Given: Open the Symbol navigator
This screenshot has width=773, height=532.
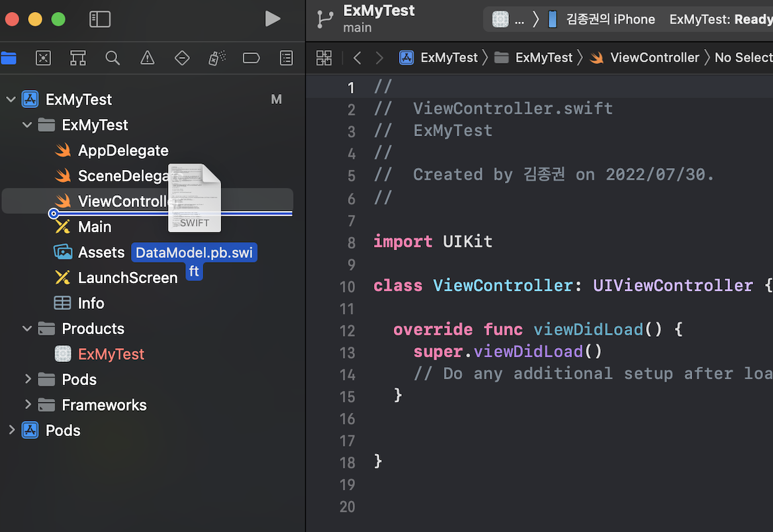Looking at the screenshot, I should pos(78,58).
